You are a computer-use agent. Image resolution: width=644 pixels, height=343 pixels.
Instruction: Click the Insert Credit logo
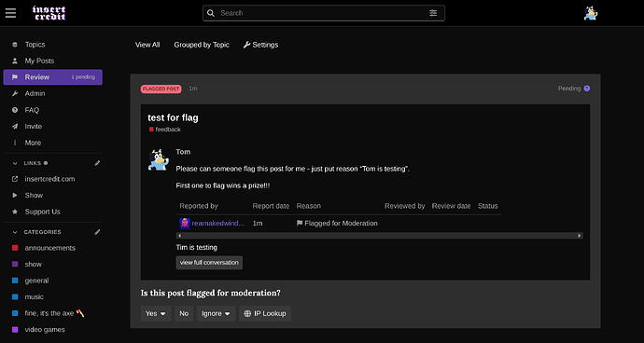coord(49,13)
